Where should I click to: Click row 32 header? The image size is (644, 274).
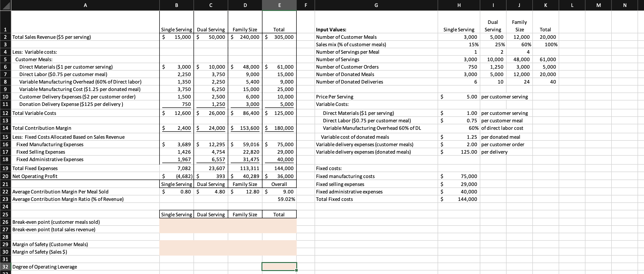(x=5, y=267)
